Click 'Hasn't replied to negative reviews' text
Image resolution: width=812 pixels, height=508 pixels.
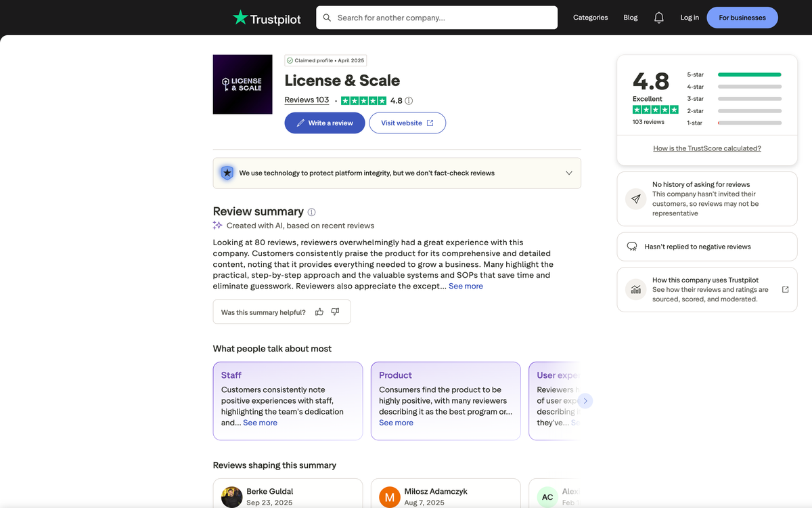698,247
